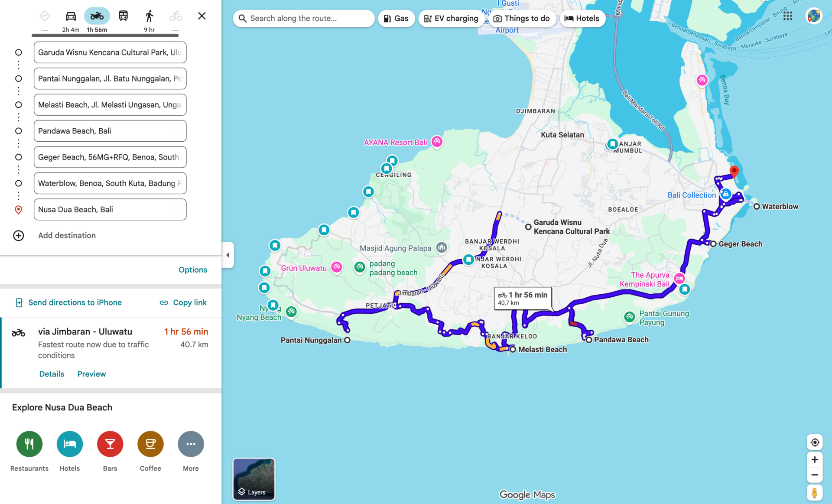Explore nearby Coffee shops
Screen dimensions: 832x504
(150, 444)
